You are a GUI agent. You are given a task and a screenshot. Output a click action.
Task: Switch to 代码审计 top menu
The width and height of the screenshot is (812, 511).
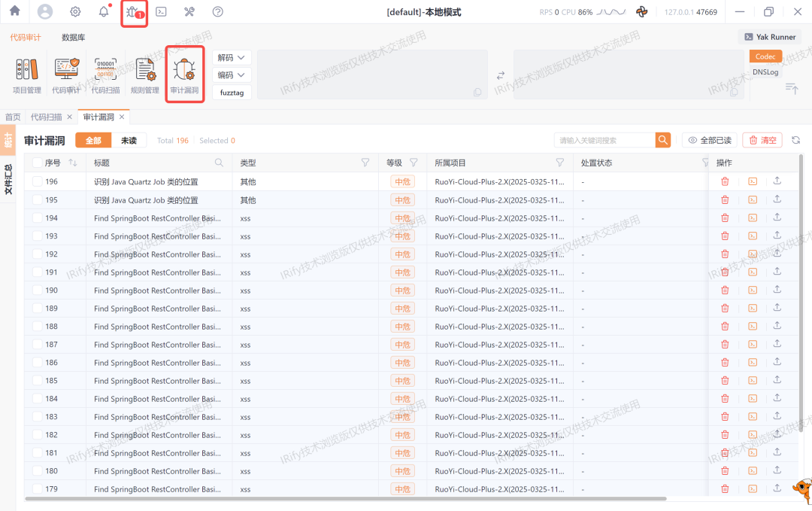[x=26, y=38]
